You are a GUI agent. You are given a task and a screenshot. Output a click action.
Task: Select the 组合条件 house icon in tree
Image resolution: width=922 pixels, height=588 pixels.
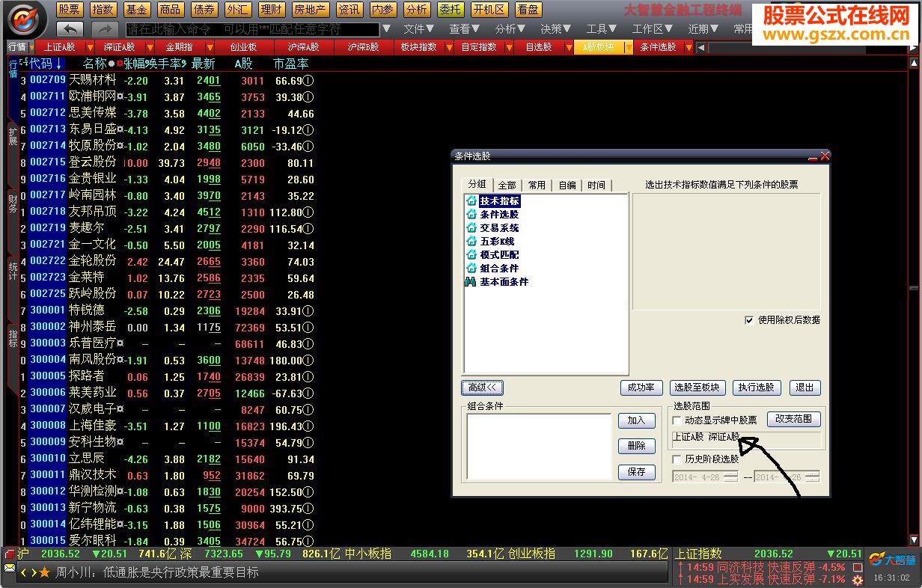click(471, 269)
